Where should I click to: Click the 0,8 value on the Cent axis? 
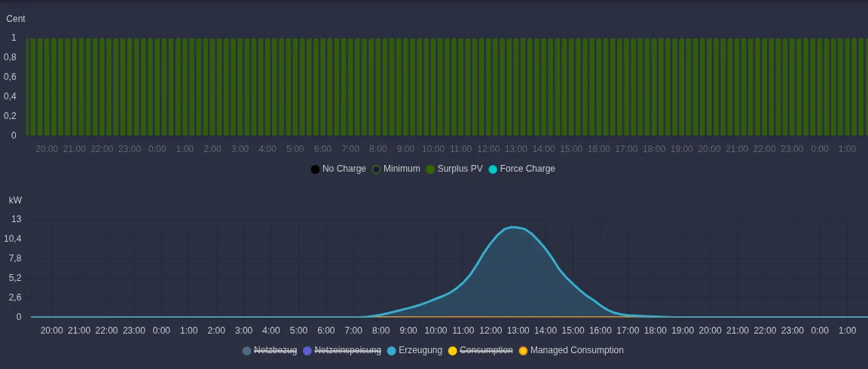10,57
